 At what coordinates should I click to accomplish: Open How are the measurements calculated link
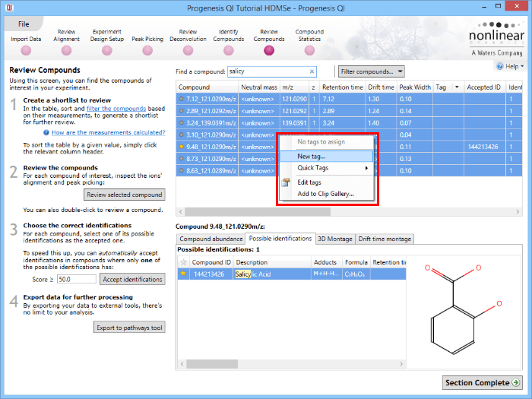click(108, 133)
